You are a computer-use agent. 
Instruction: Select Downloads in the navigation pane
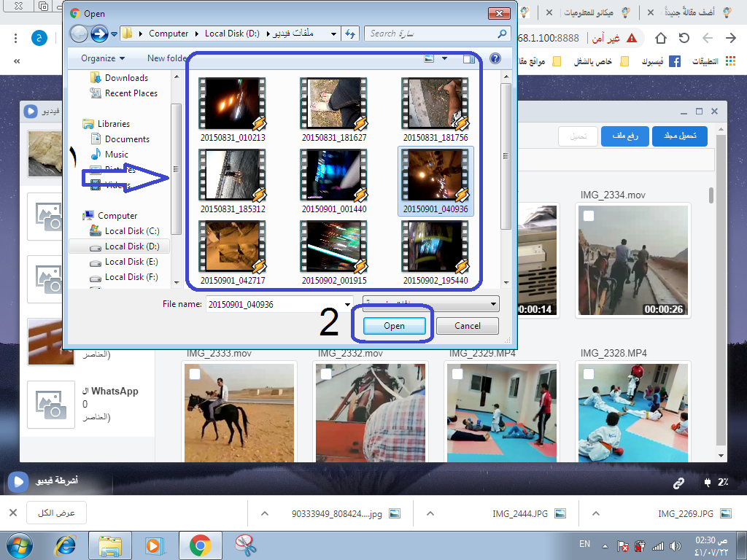126,78
